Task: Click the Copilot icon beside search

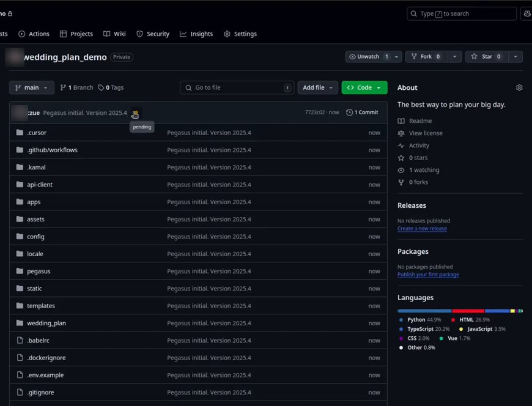Action: tap(527, 14)
